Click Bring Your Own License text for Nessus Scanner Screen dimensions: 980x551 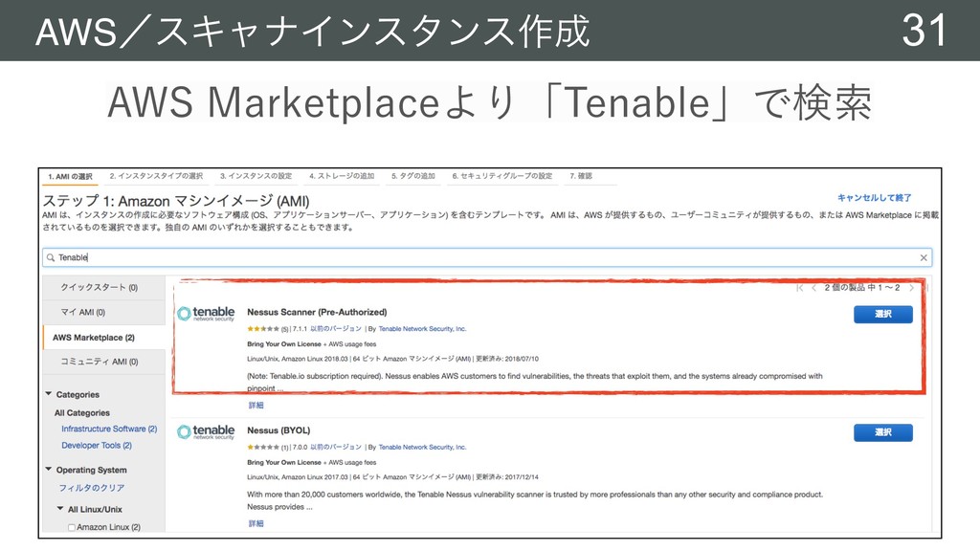point(283,344)
